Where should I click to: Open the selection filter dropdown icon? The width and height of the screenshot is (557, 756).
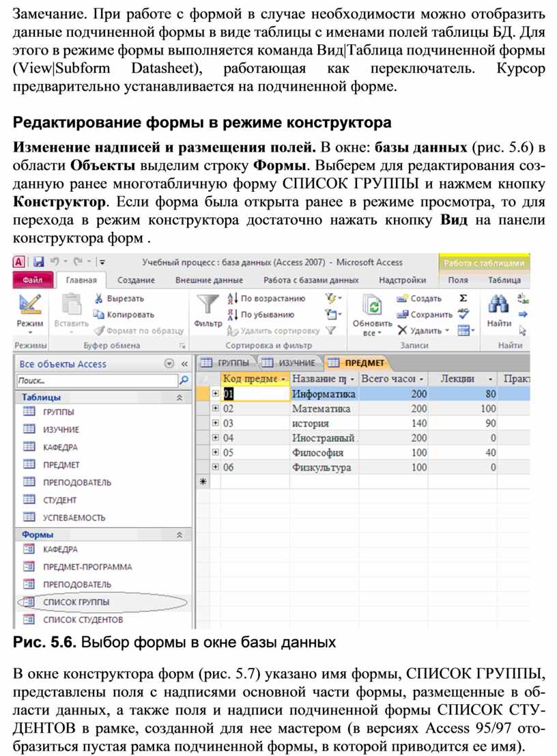(333, 298)
